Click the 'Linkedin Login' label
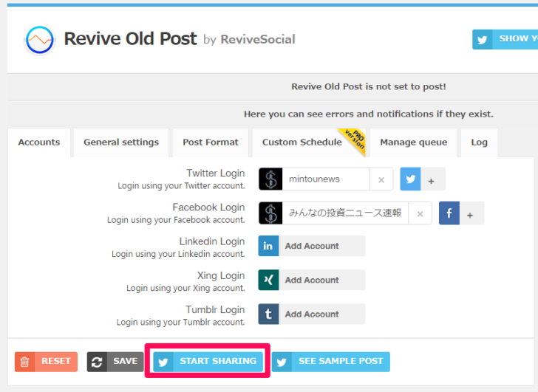This screenshot has height=392, width=538. coord(212,241)
